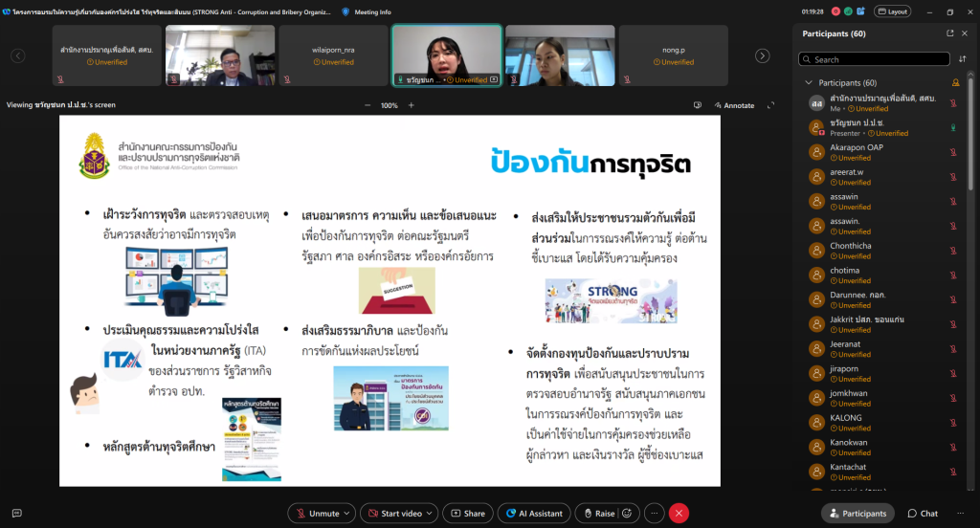Image resolution: width=980 pixels, height=528 pixels.
Task: Turn on camera with Start video
Action: 395,513
